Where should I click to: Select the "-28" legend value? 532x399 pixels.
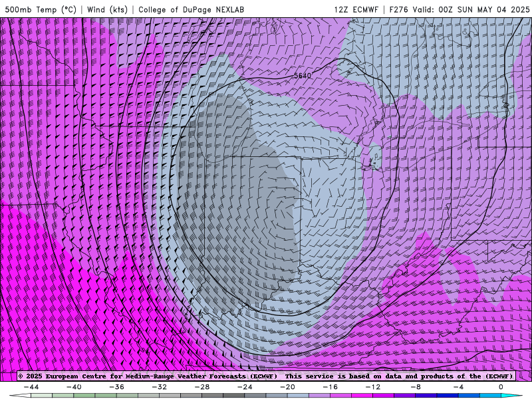coord(202,387)
